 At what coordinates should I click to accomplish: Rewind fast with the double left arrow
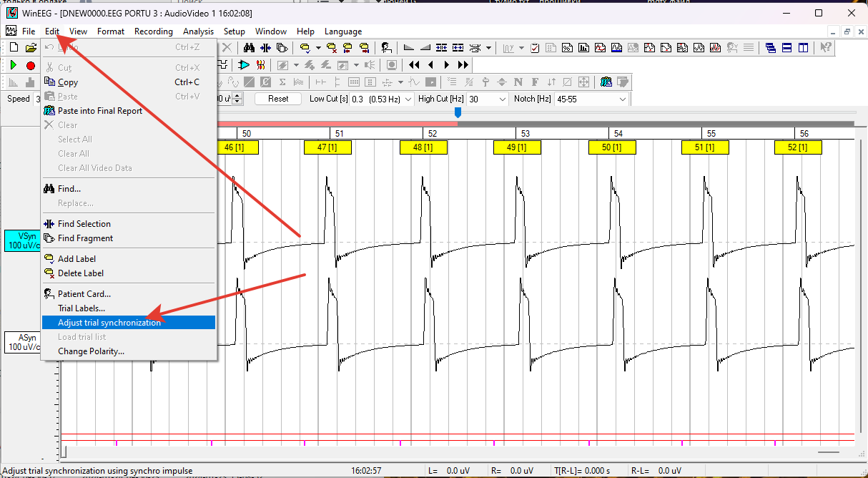(x=414, y=65)
